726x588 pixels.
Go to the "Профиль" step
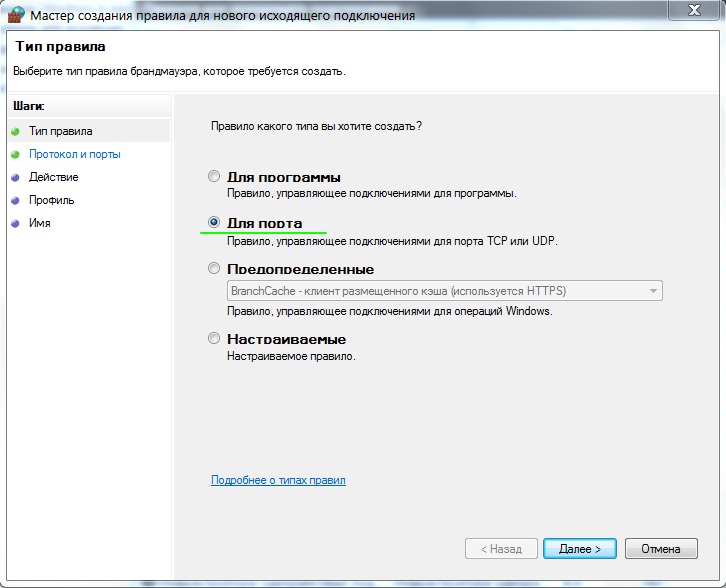pos(51,200)
